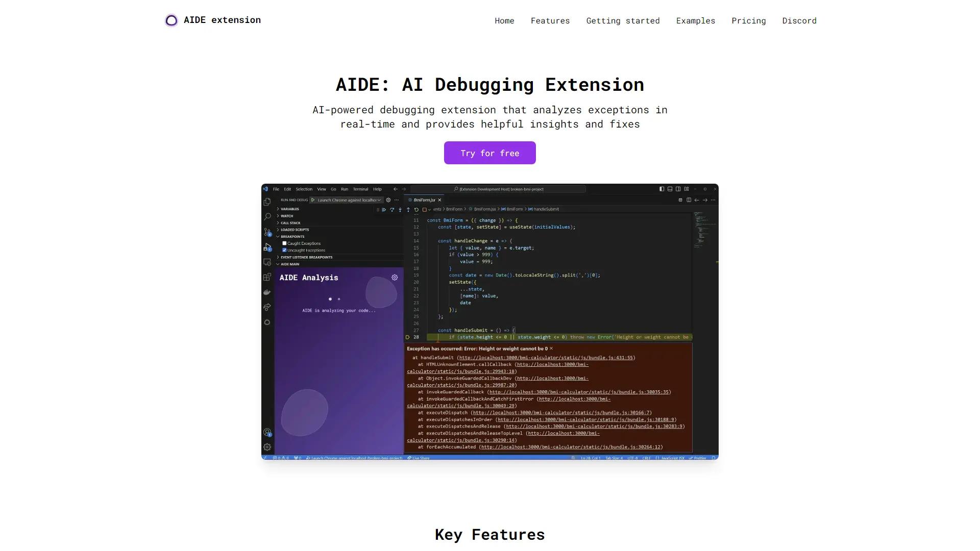Open the Home navigation link
This screenshot has height=551, width=980.
click(504, 20)
